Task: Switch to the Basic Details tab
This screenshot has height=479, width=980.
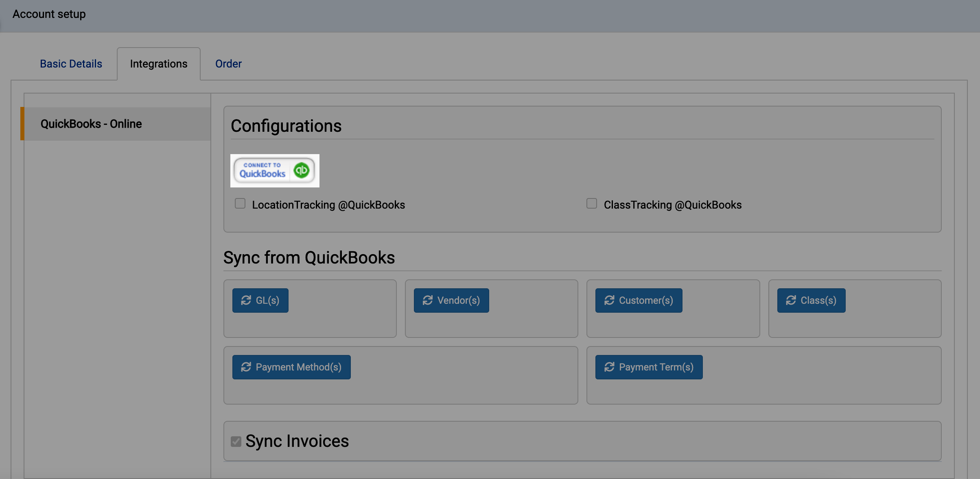Action: [70, 63]
